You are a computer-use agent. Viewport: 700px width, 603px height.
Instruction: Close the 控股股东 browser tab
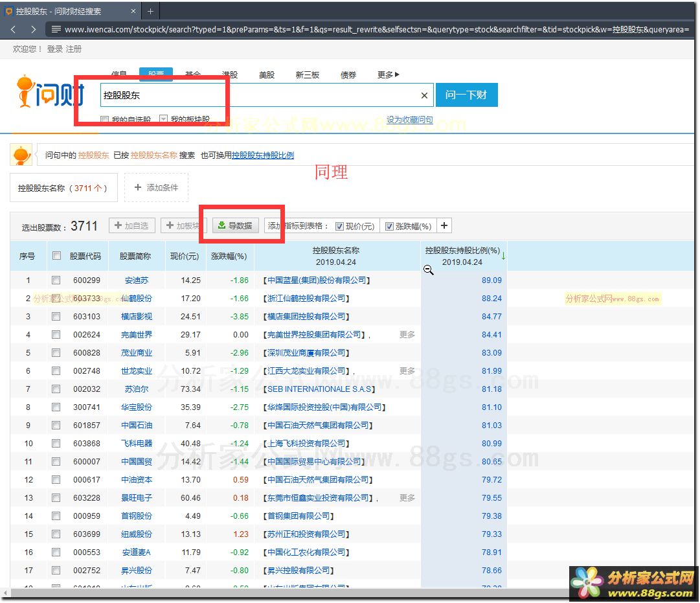pyautogui.click(x=133, y=11)
